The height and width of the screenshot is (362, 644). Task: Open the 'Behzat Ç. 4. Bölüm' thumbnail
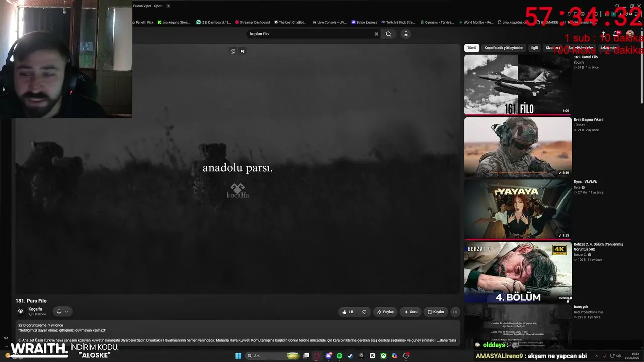coord(518,272)
